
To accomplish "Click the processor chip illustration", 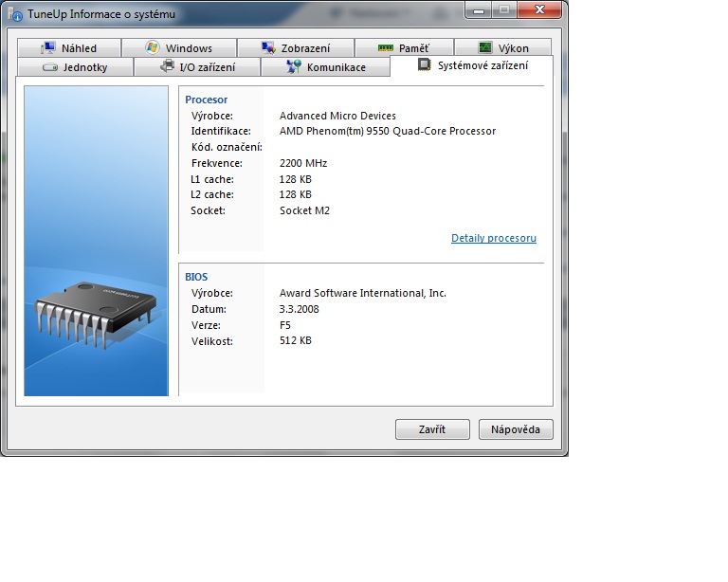I will tap(95, 314).
